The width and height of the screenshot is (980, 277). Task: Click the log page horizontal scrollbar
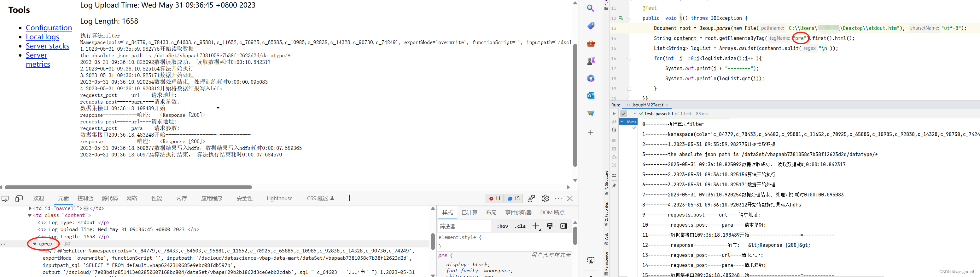(x=128, y=187)
